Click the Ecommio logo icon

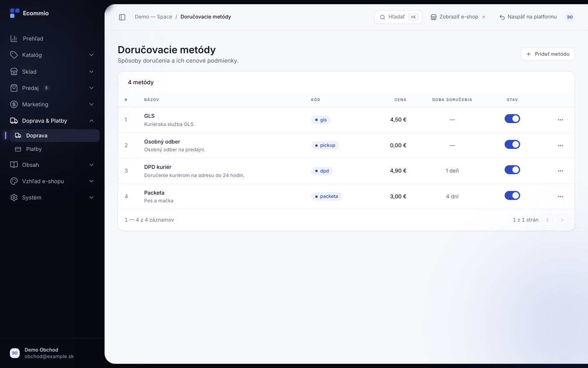[15, 13]
